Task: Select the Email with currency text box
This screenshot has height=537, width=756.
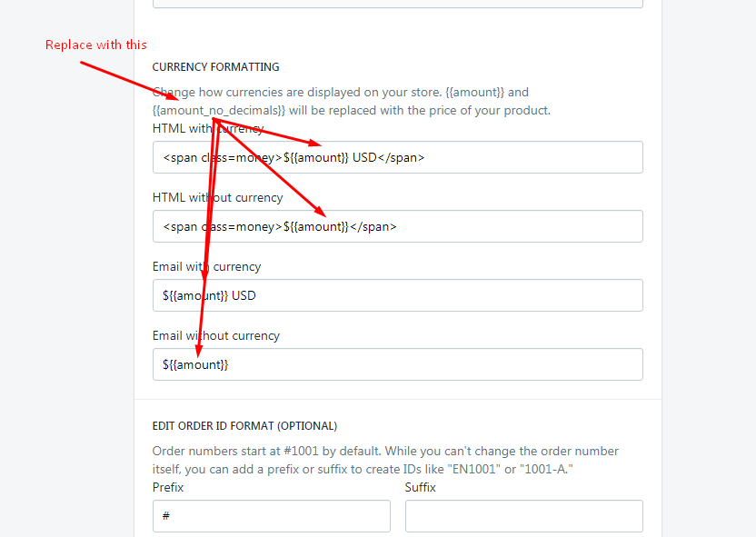Action: [397, 294]
